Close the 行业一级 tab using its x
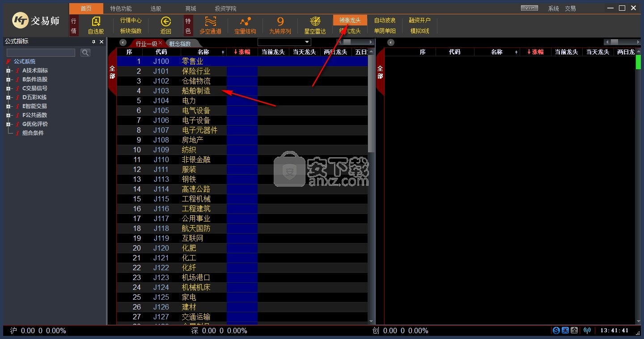644x339 pixels. pyautogui.click(x=161, y=43)
